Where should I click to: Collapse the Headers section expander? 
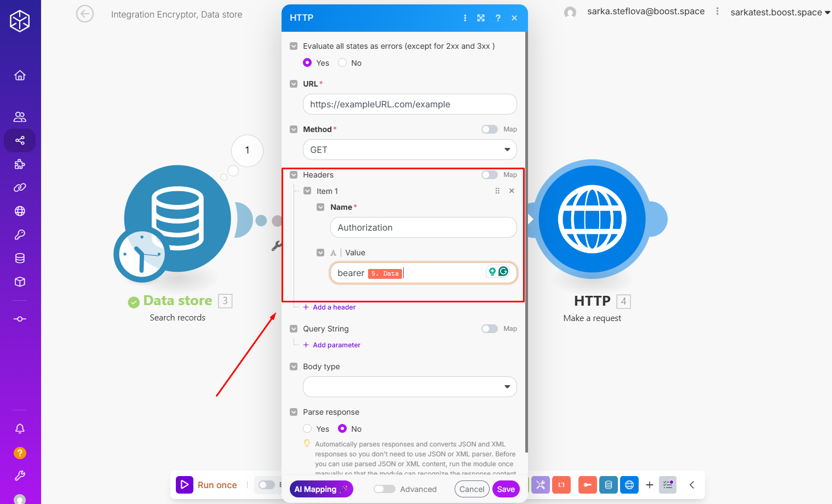tap(294, 175)
